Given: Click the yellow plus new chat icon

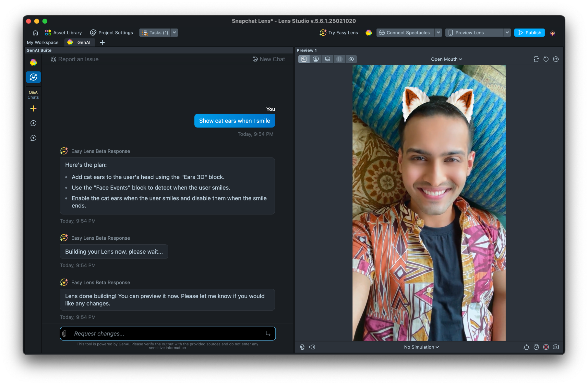Looking at the screenshot, I should 33,109.
